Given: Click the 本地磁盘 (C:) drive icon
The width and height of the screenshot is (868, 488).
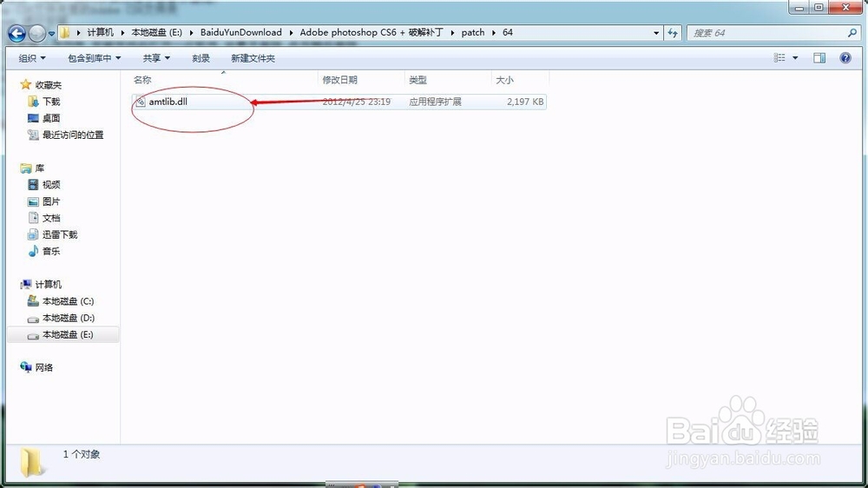Looking at the screenshot, I should coord(33,300).
